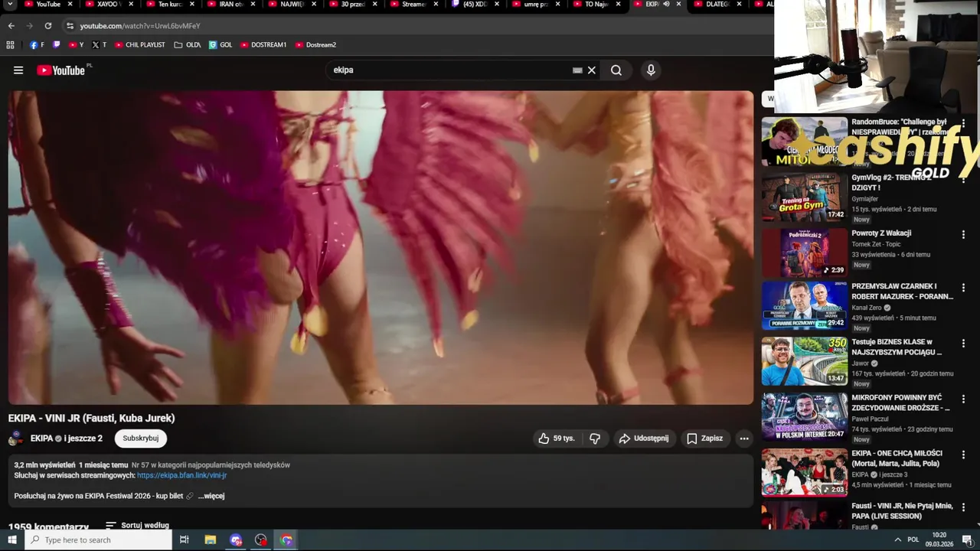The width and height of the screenshot is (980, 551).
Task: Open options for the Testuje BIZNES KLASE video
Action: pos(963,344)
